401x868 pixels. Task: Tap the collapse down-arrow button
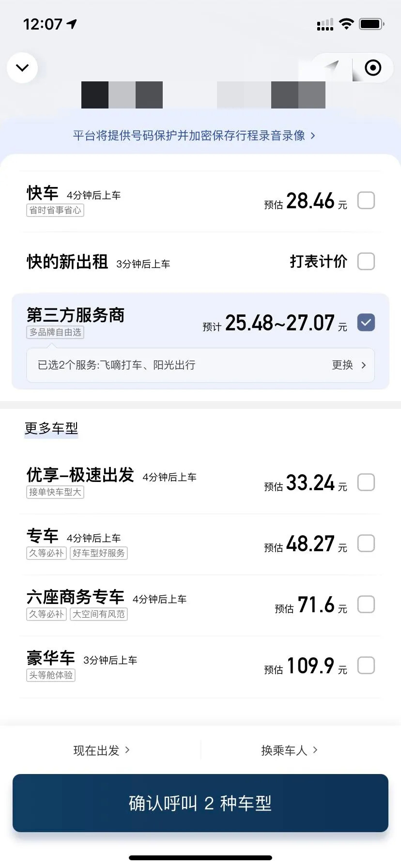(x=22, y=68)
